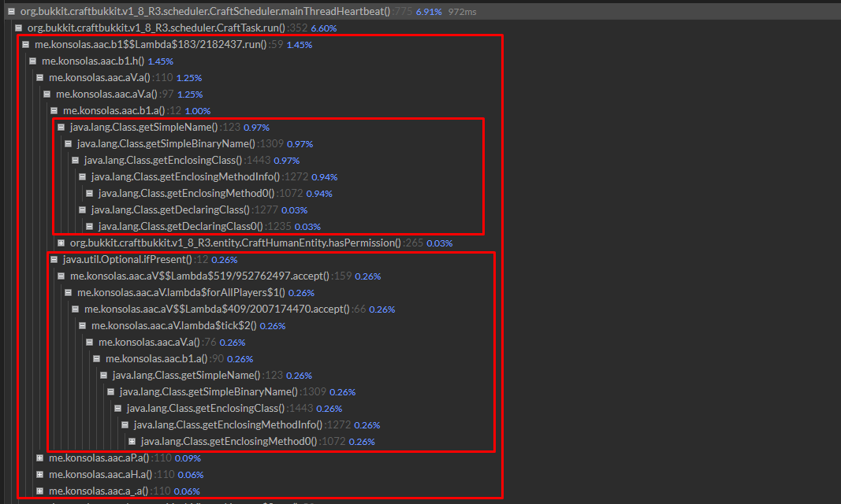Image resolution: width=841 pixels, height=504 pixels.
Task: Collapse the b1$$Lambda$183/2182437.run() node
Action: click(x=25, y=44)
